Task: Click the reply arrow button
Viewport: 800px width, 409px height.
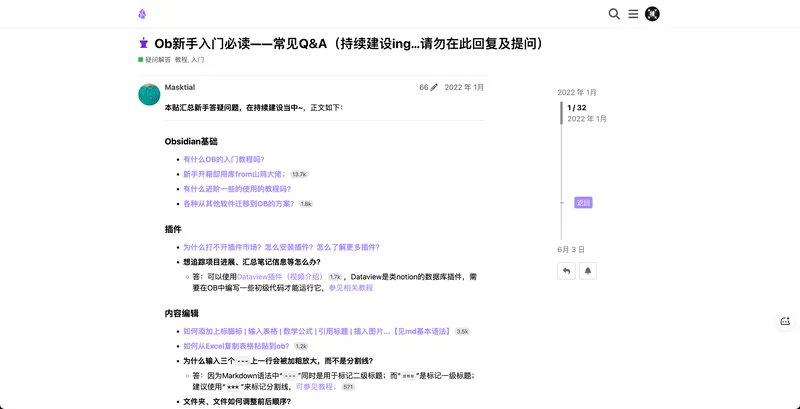Action: pos(566,271)
